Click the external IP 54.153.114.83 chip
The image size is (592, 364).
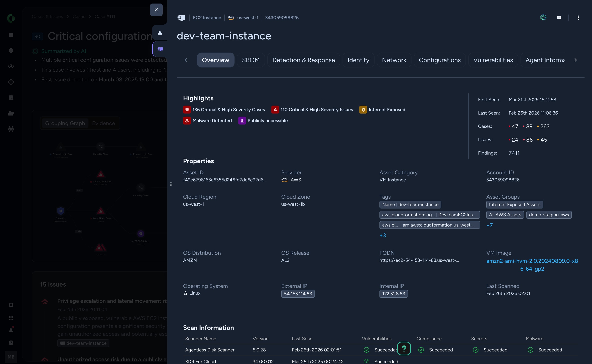(298, 294)
